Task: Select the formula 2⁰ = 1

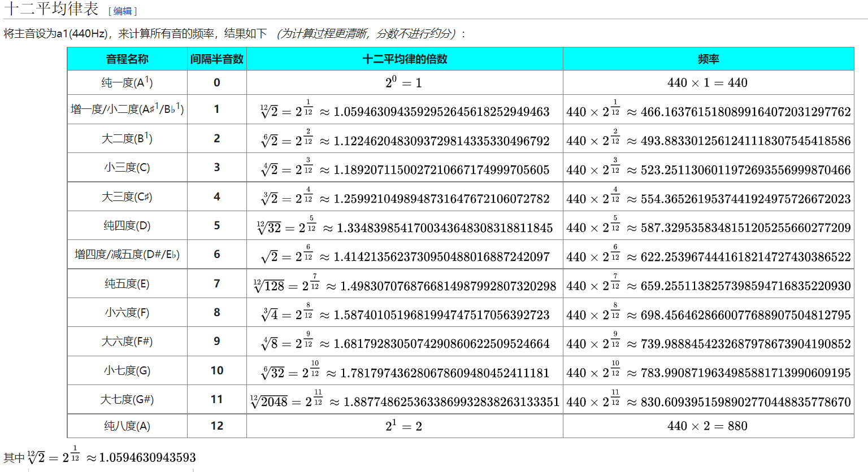Action: pos(404,82)
